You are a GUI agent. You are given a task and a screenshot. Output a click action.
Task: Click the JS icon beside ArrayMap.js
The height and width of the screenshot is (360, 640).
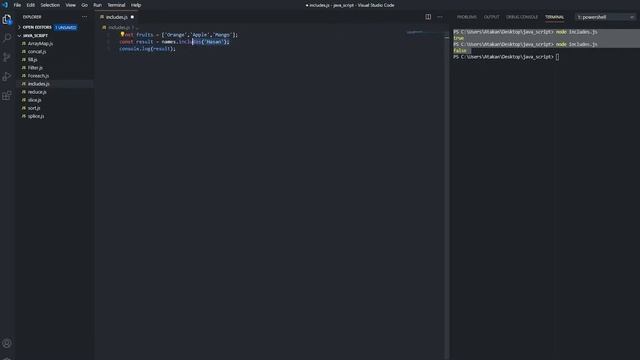(24, 43)
